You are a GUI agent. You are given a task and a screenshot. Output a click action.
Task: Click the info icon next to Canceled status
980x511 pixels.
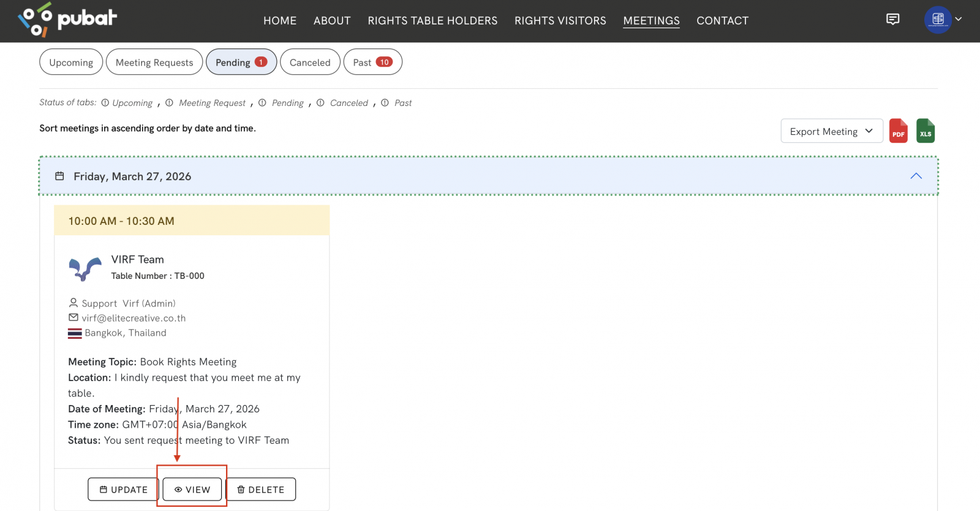point(320,103)
